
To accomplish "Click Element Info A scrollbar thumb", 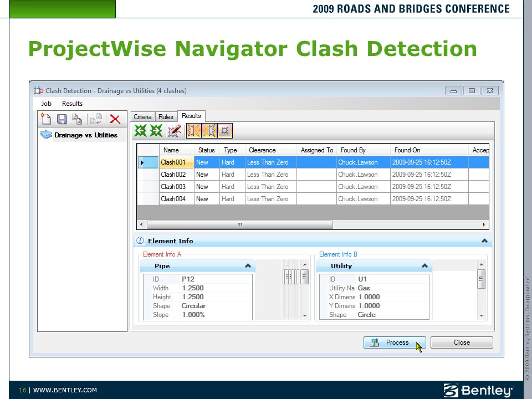I will pyautogui.click(x=304, y=277).
